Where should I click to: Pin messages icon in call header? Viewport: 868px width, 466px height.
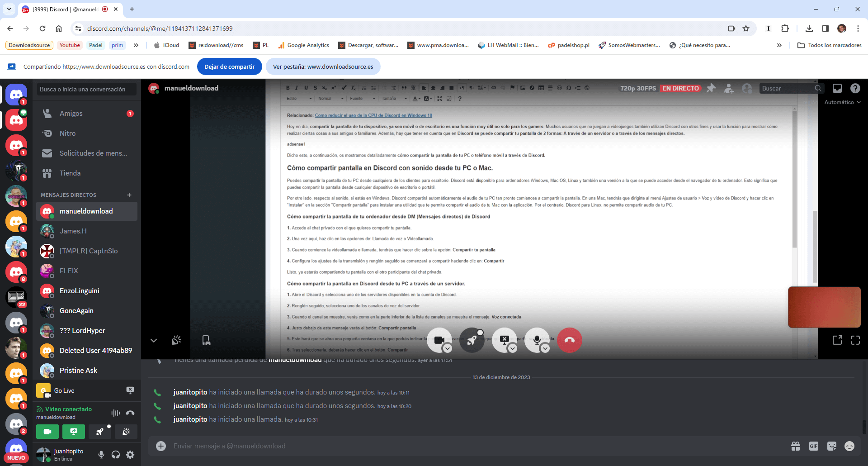tap(711, 88)
